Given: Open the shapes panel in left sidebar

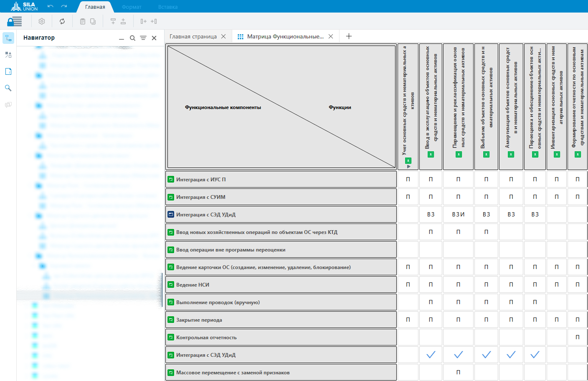Looking at the screenshot, I should click(x=8, y=55).
